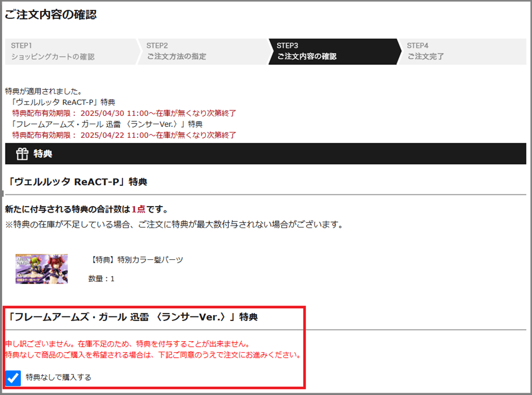532x395 pixels.
Task: Uncheck the 特典なしで購入する checkbox
Action: click(x=13, y=378)
